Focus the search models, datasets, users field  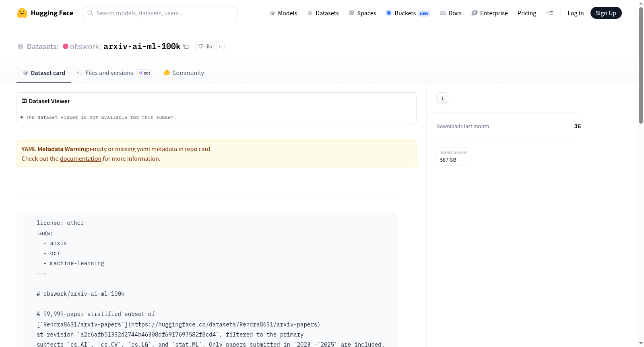(x=160, y=13)
